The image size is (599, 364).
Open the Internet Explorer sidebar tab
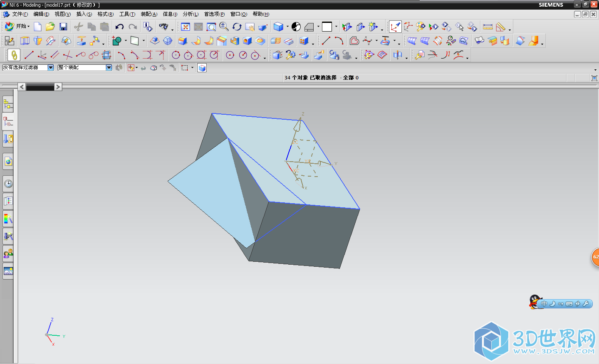tap(8, 161)
